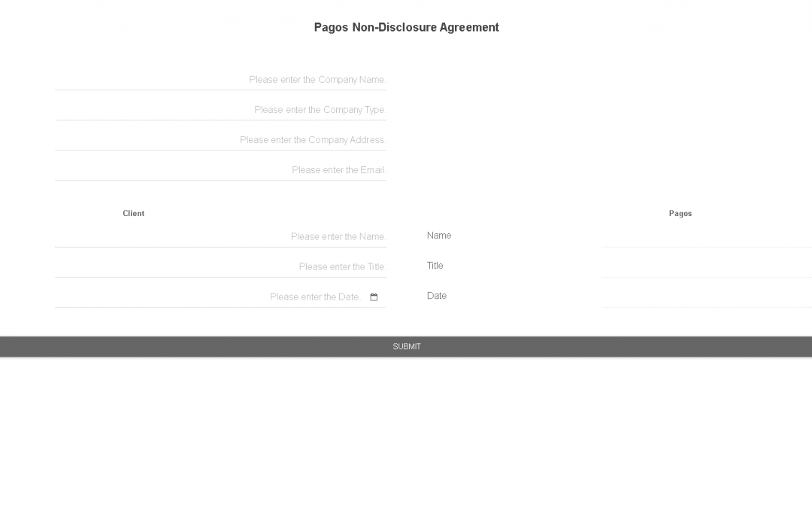
Task: Focus the client Name input field
Action: point(220,237)
